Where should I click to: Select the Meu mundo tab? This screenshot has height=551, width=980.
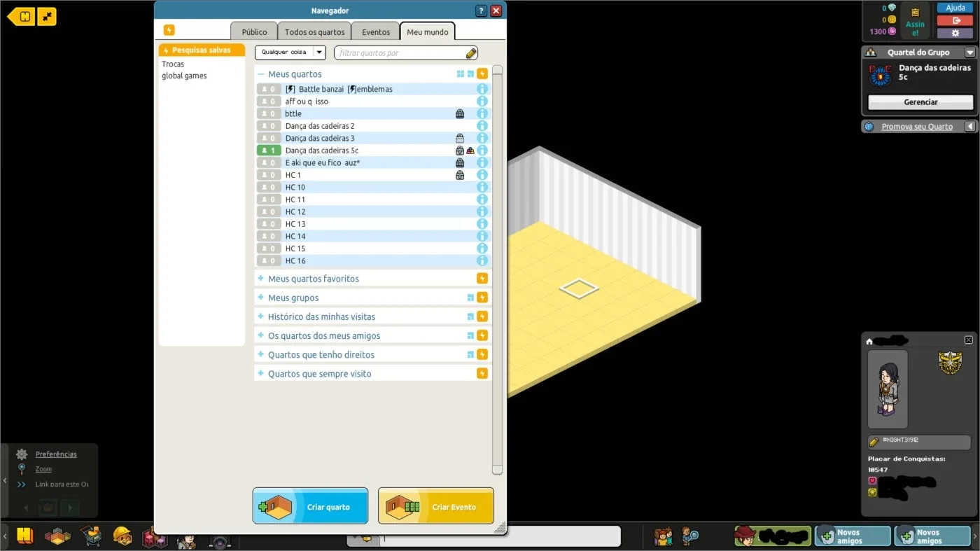tap(428, 32)
